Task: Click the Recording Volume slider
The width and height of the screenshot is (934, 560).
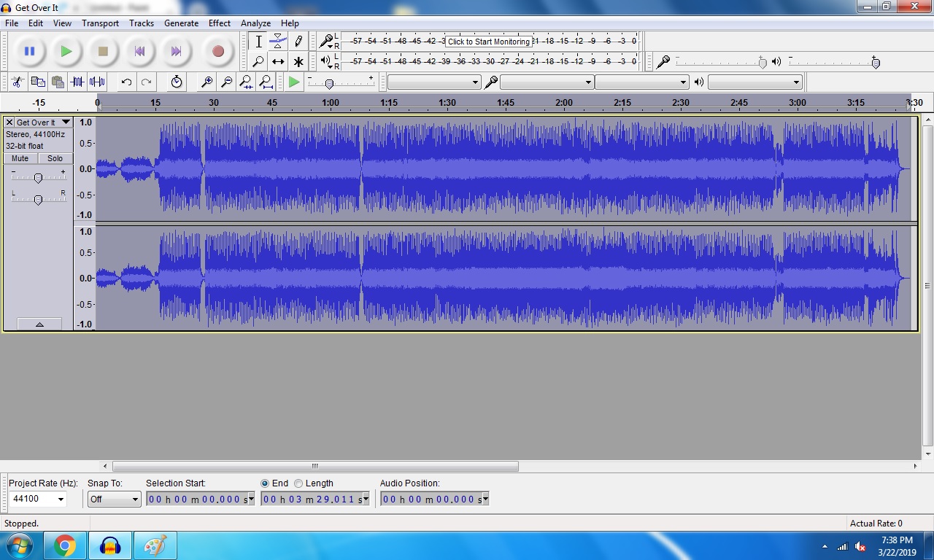Action: [721, 63]
